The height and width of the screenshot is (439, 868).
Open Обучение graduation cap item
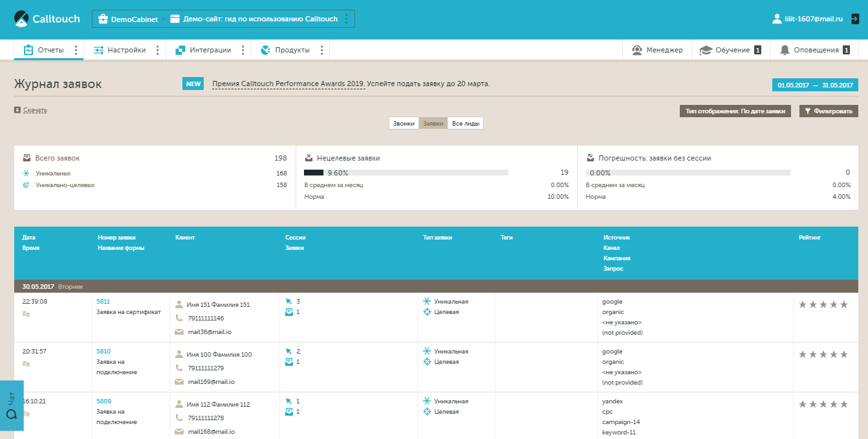pyautogui.click(x=706, y=50)
